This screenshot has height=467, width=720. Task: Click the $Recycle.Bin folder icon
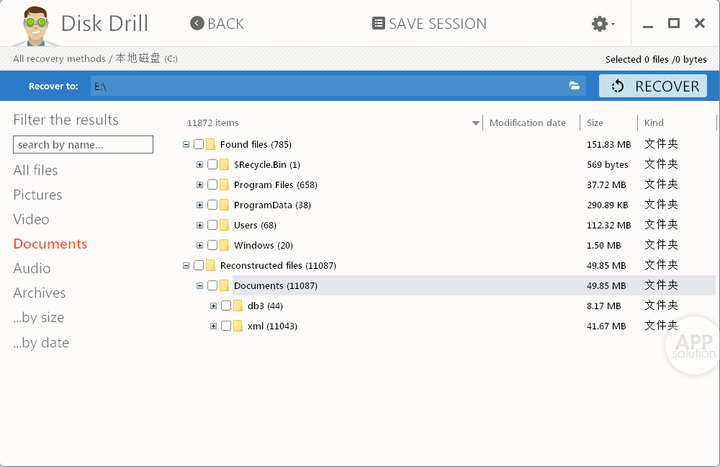[225, 164]
